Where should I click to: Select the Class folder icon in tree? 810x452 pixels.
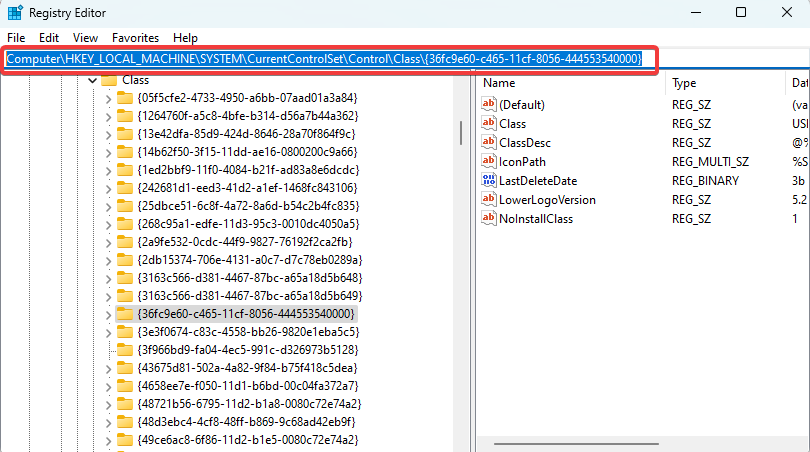pyautogui.click(x=109, y=80)
